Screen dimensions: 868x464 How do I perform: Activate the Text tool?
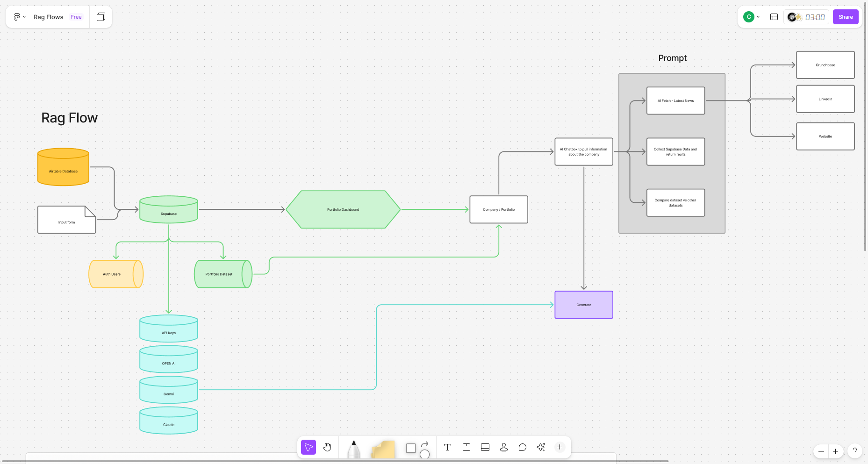(x=447, y=447)
